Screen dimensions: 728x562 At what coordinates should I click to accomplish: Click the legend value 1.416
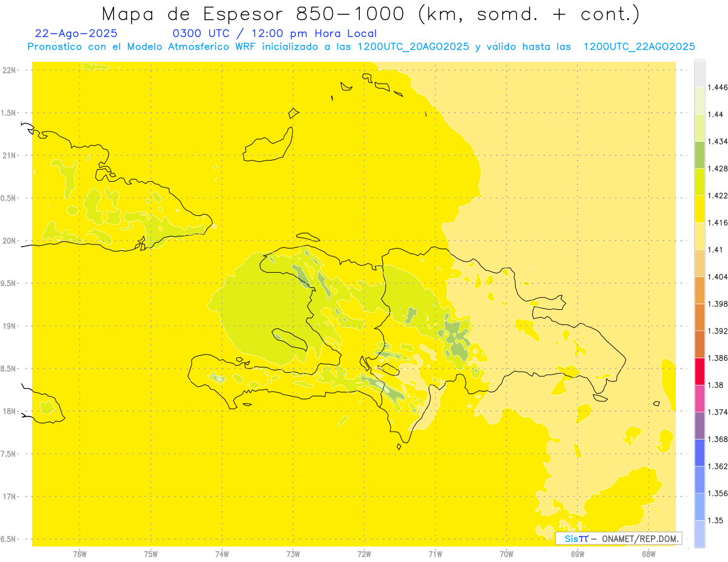click(x=718, y=222)
